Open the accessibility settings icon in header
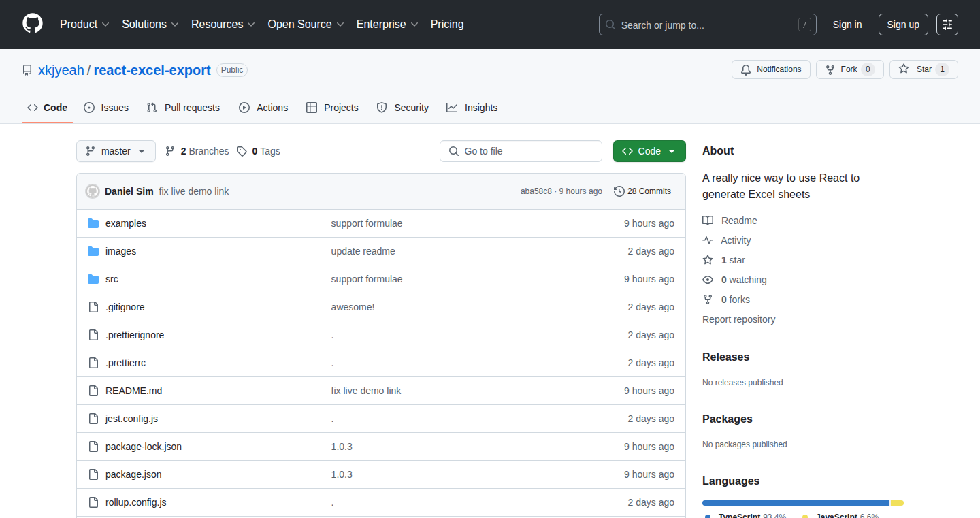980x518 pixels. coord(947,25)
